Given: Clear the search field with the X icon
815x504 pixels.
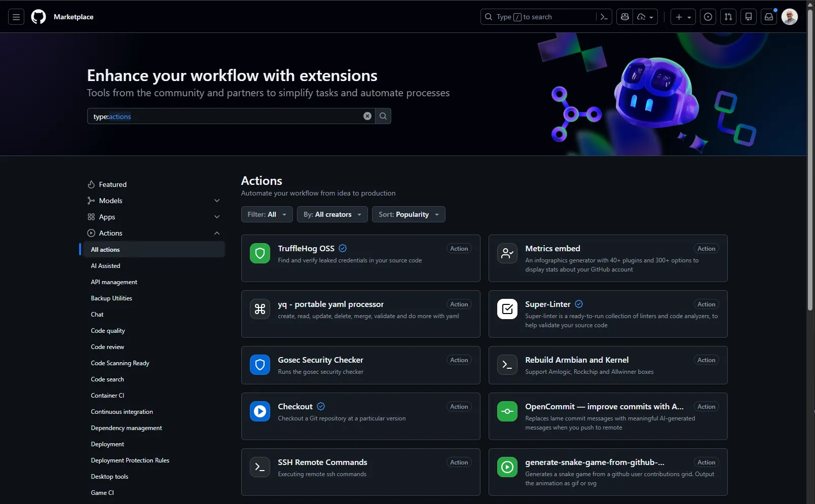Looking at the screenshot, I should (367, 116).
